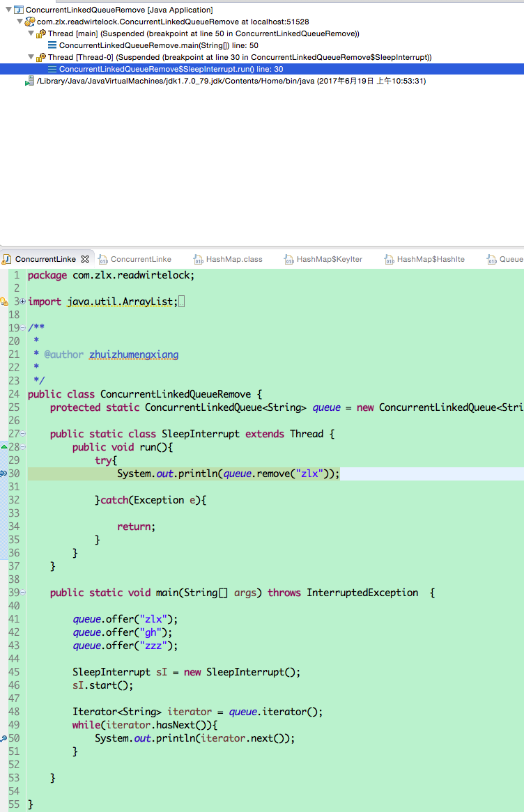Viewport: 524px width, 812px height.
Task: Click the override indicator triangle at line 28
Action: [x=3, y=446]
